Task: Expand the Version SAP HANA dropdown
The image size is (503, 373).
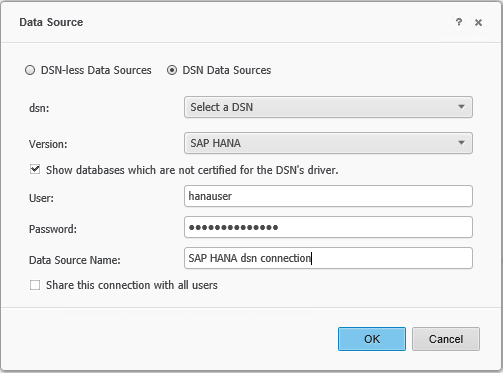Action: pyautogui.click(x=328, y=143)
